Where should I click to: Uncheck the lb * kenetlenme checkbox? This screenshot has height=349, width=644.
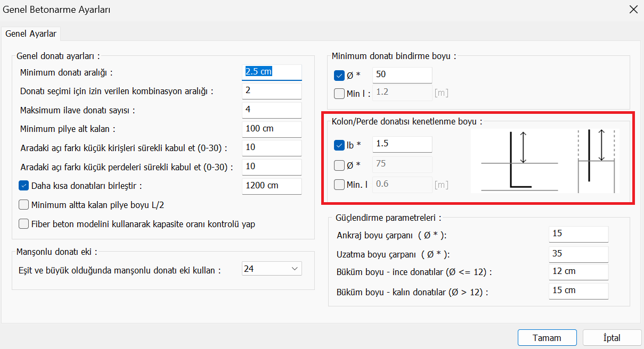pyautogui.click(x=339, y=145)
